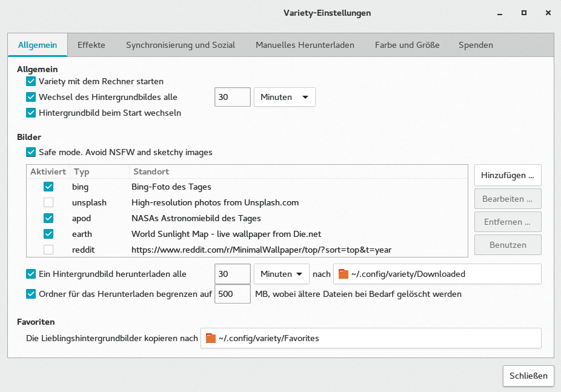The width and height of the screenshot is (561, 392).
Task: Open Minuten dropdown for download interval
Action: tap(281, 274)
